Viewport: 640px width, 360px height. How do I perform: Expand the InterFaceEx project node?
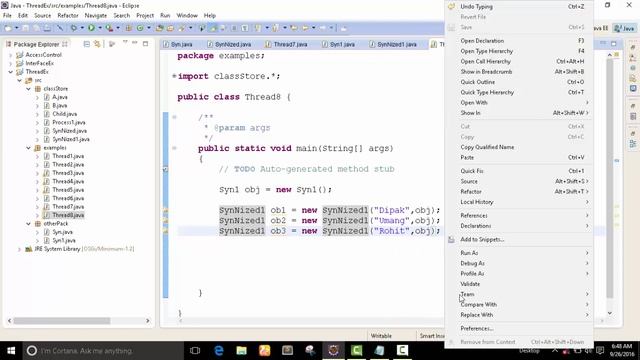click(11, 63)
